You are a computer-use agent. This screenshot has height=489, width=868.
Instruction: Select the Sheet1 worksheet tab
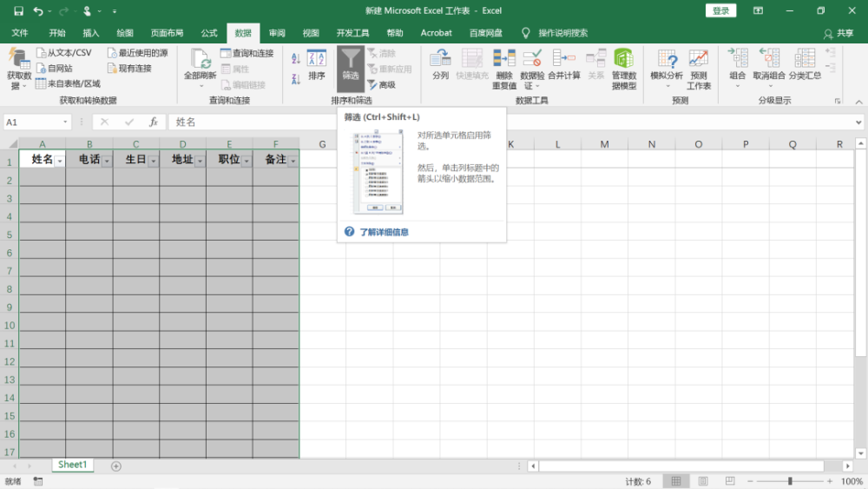click(73, 465)
